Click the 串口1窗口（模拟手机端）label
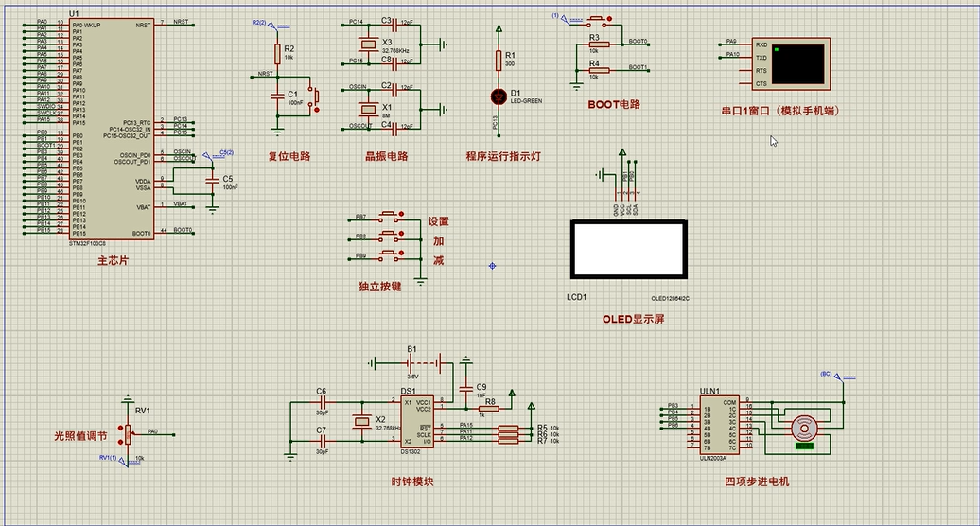The height and width of the screenshot is (526, 980). pos(781,111)
